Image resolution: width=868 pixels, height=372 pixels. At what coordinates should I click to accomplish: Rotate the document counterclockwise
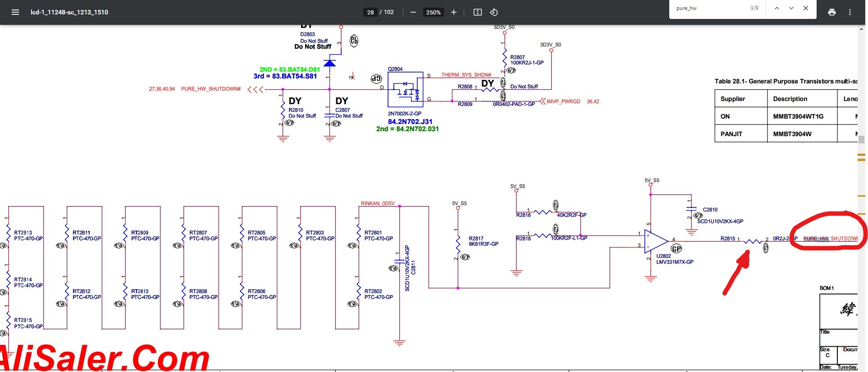pos(494,12)
